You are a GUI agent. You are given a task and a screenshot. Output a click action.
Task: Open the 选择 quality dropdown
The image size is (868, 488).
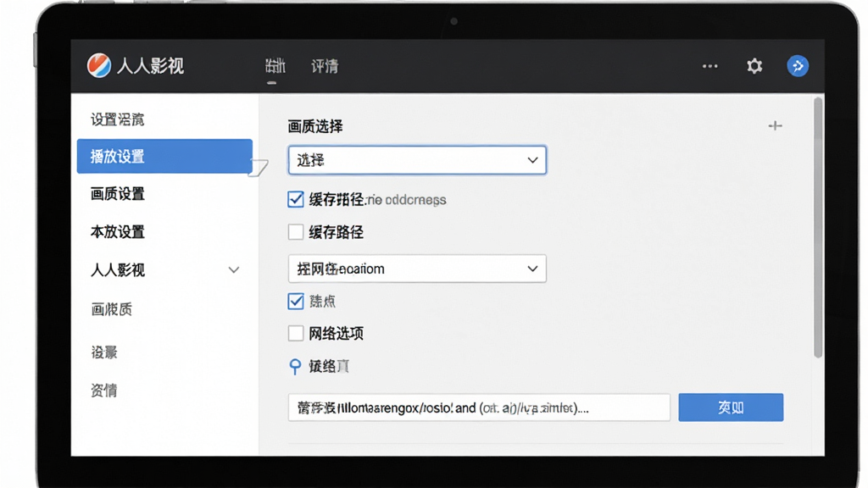[417, 160]
